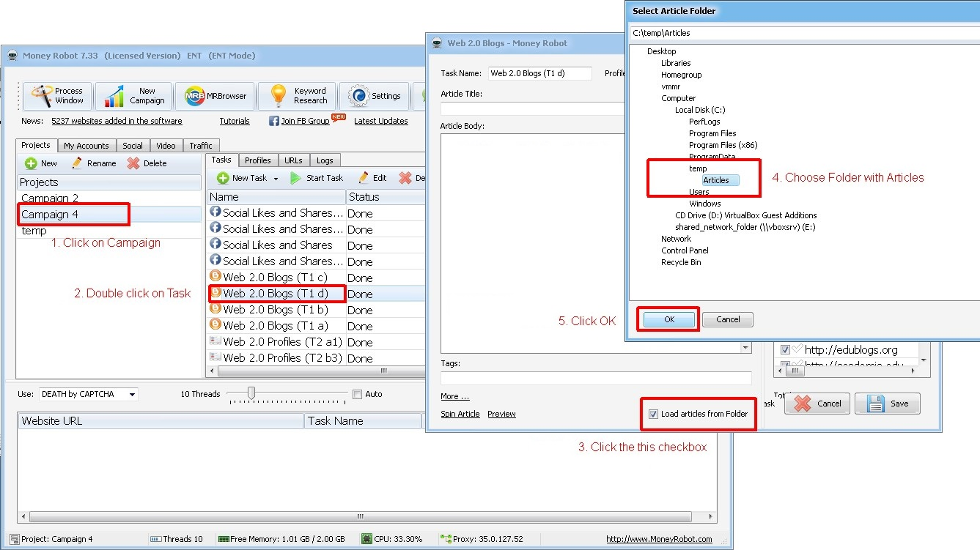
Task: Click OK in Select Article Folder dialog
Action: pos(669,319)
